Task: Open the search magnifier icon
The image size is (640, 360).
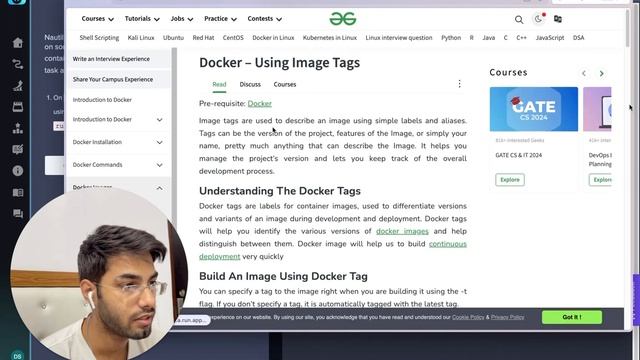Action: click(519, 19)
